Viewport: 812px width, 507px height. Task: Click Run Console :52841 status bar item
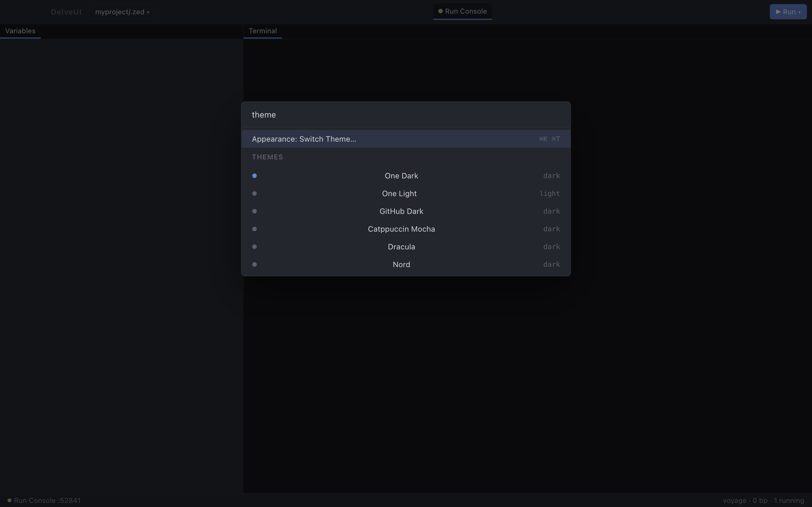[47, 500]
